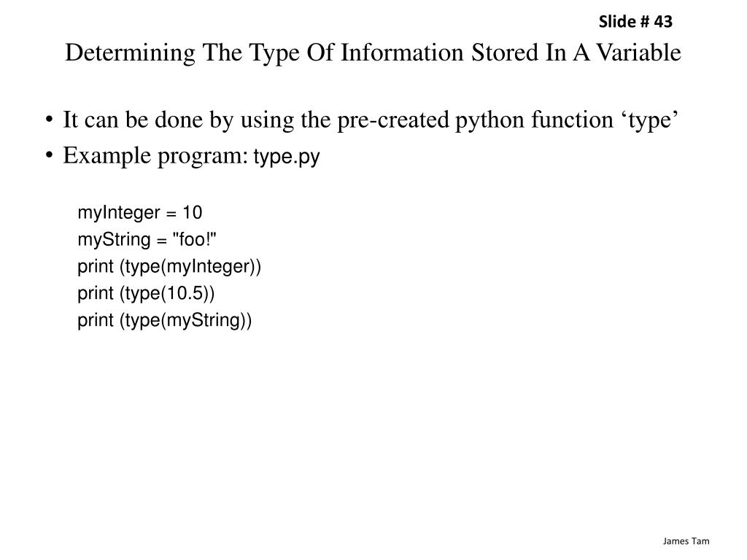Click the James Tam author footer
The image size is (747, 560).
(686, 541)
